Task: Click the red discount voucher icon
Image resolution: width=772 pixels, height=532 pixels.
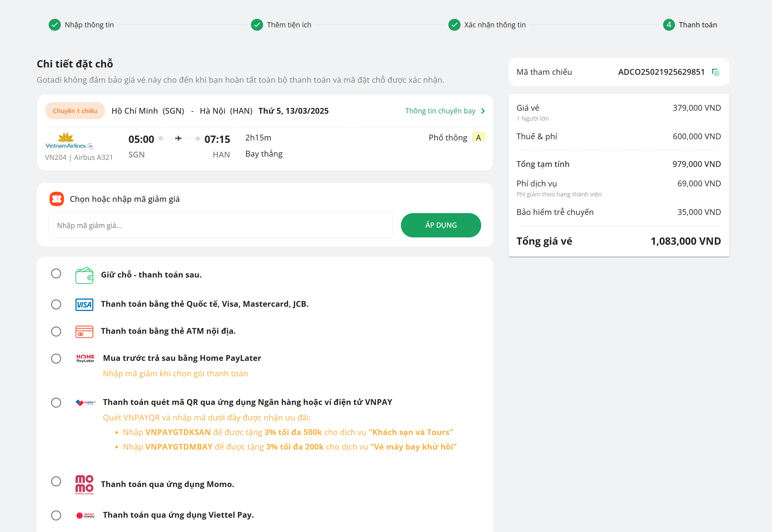Action: (x=57, y=199)
